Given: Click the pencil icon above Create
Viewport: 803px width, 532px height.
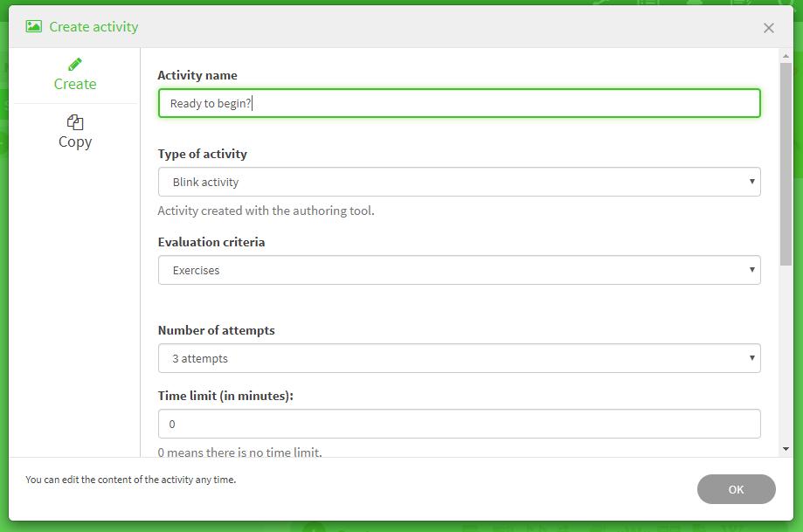Looking at the screenshot, I should pyautogui.click(x=75, y=65).
